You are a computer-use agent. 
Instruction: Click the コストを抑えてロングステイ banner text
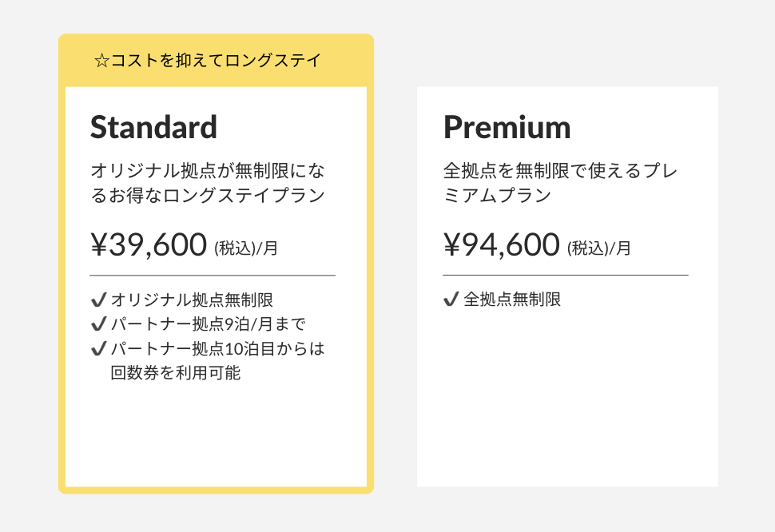click(216, 61)
